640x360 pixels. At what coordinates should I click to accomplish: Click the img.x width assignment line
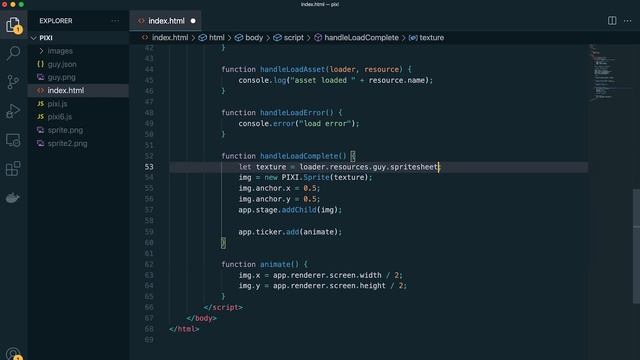pyautogui.click(x=321, y=275)
